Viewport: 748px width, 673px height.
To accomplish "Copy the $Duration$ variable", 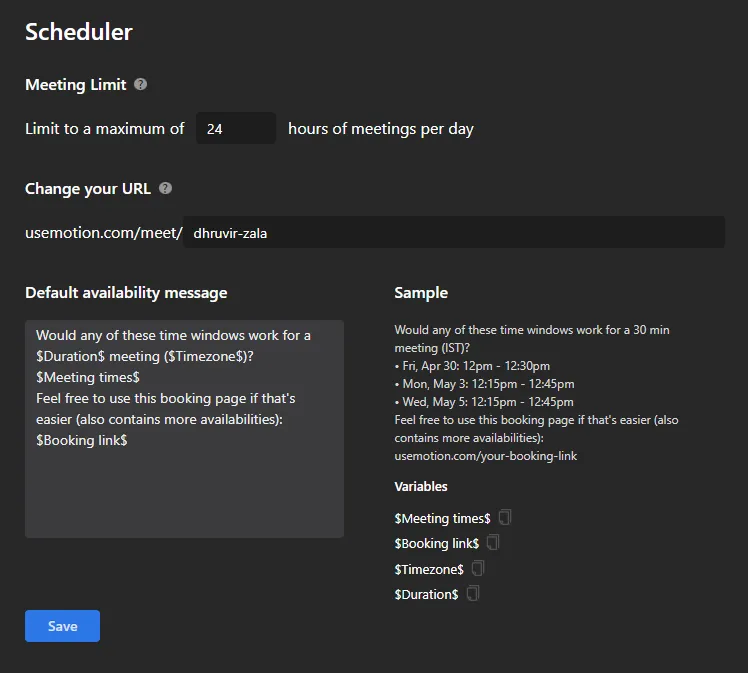I will [473, 593].
